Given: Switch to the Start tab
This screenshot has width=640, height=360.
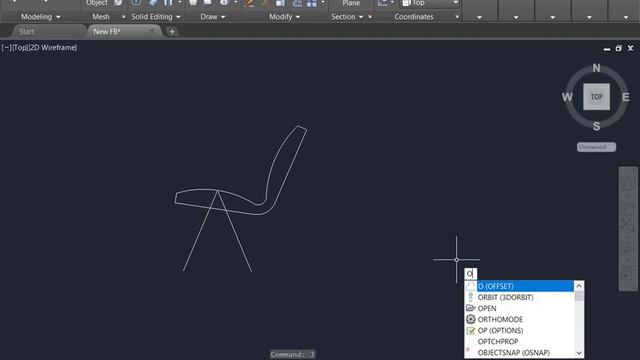Looking at the screenshot, I should pos(27,31).
